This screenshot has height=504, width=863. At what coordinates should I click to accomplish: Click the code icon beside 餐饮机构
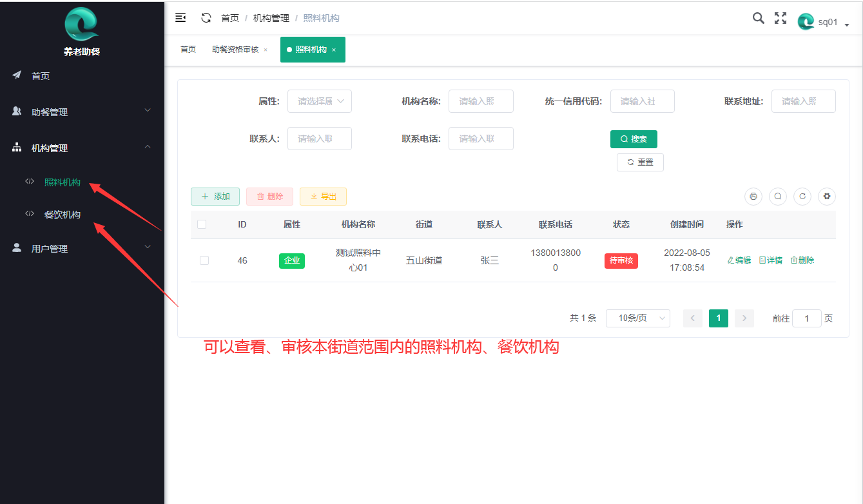[x=30, y=214]
